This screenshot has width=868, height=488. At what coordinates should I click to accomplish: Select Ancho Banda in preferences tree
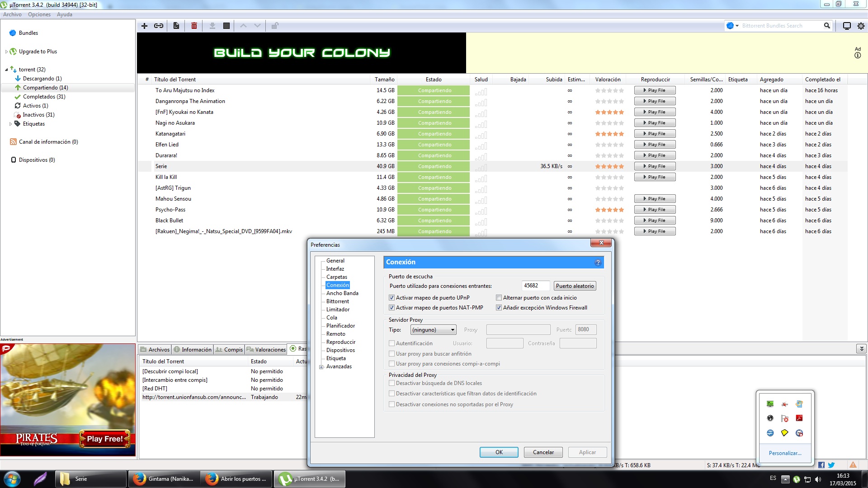342,293
